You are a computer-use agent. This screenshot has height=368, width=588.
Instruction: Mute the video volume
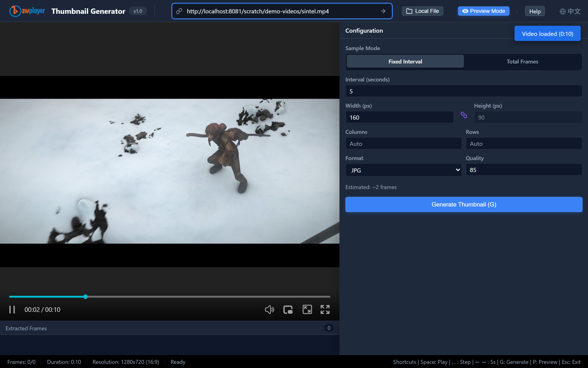(269, 310)
